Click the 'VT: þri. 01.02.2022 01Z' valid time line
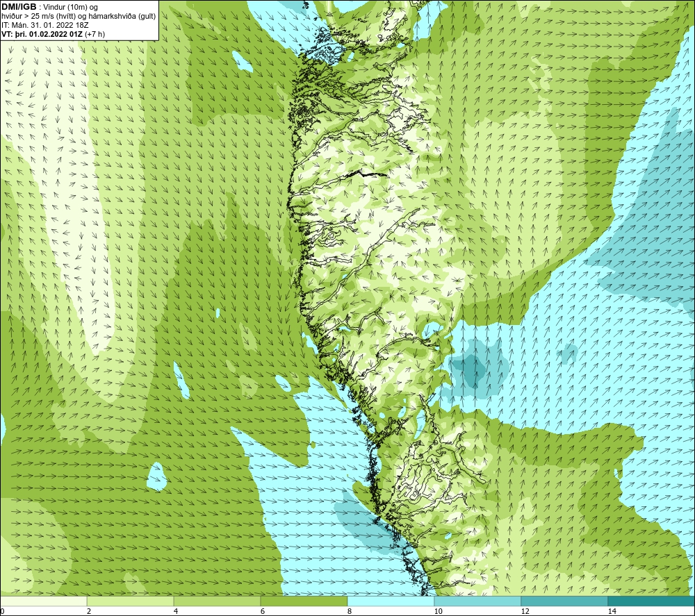This screenshot has width=695, height=616. (x=54, y=34)
